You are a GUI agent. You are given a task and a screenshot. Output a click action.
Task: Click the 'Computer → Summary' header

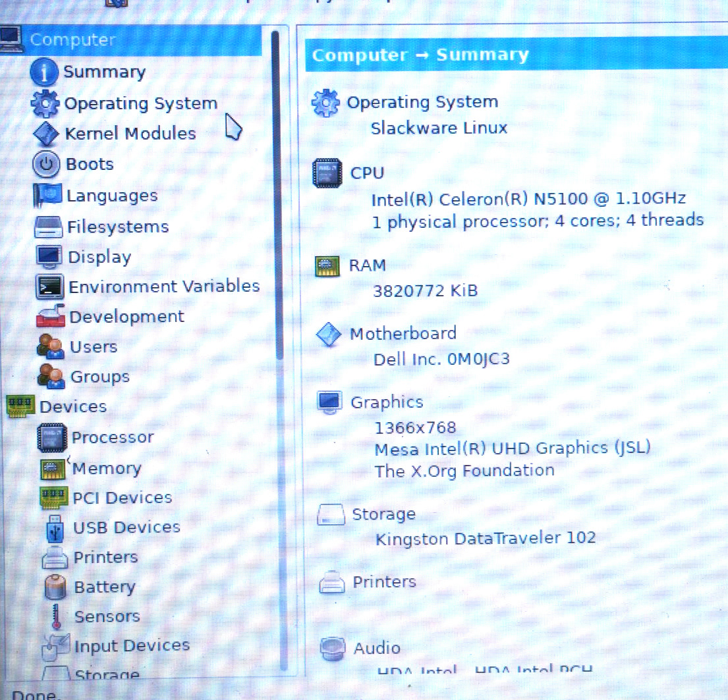coord(420,55)
